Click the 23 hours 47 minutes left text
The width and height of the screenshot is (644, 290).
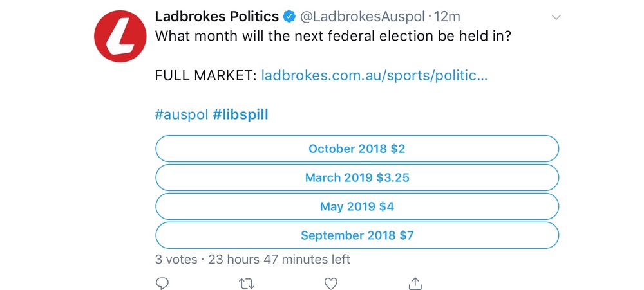279,260
